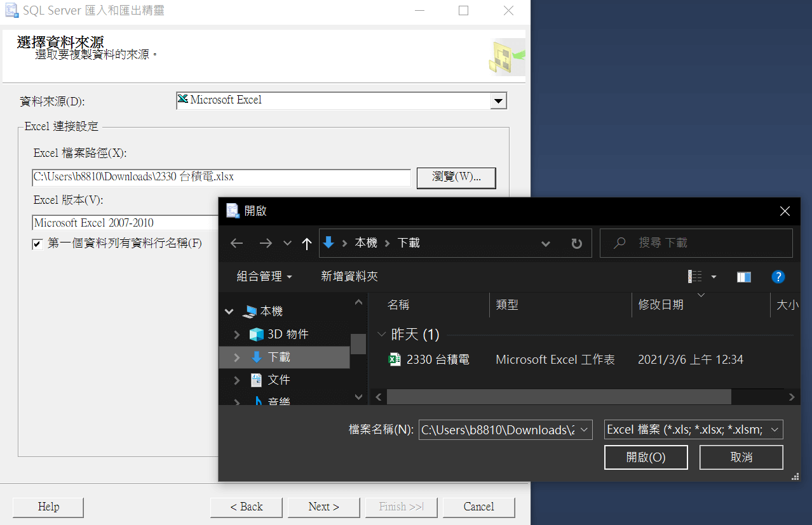Toggle the preview pane icon
The height and width of the screenshot is (525, 812).
point(744,277)
